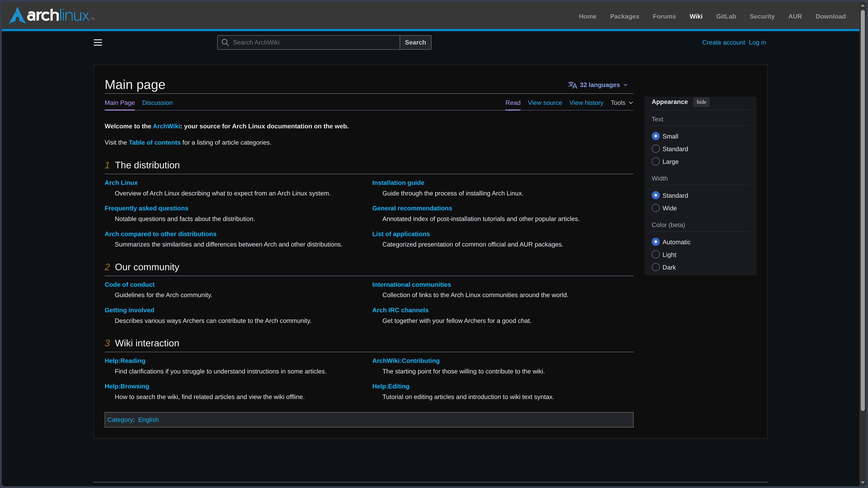This screenshot has height=488, width=868.
Task: Click Create account link
Action: [723, 42]
